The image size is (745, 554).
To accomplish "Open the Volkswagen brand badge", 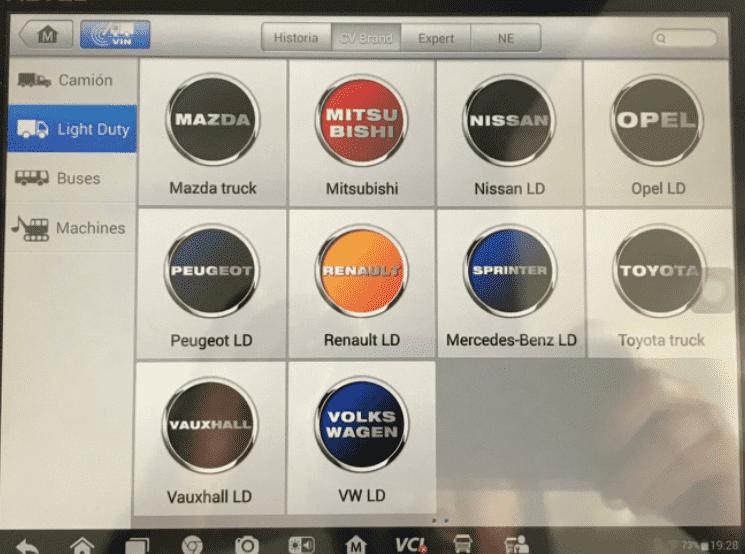I will (362, 424).
